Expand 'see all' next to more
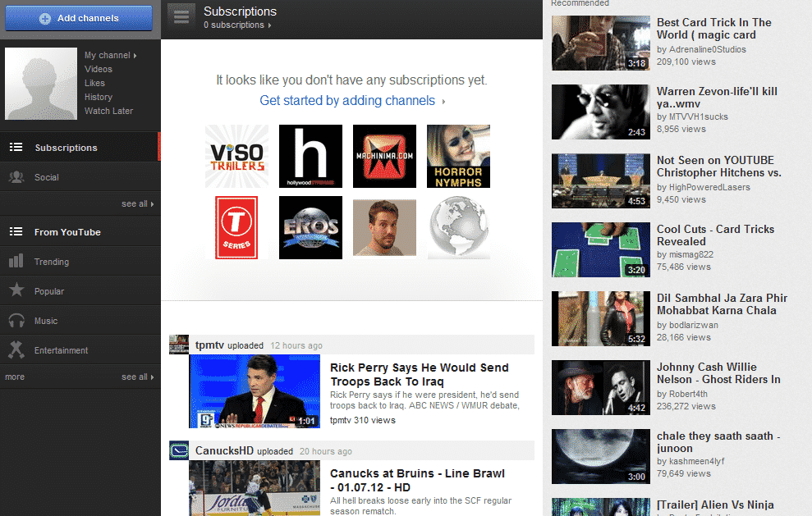Screen dimensions: 812x516 click(x=137, y=377)
